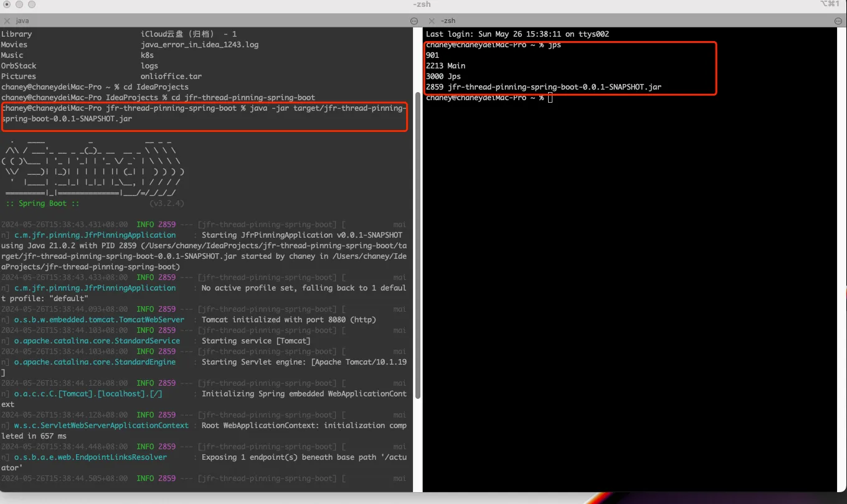This screenshot has height=504, width=847.
Task: Click the iCloud云盘（归档） - 1 entry
Action: (x=189, y=34)
